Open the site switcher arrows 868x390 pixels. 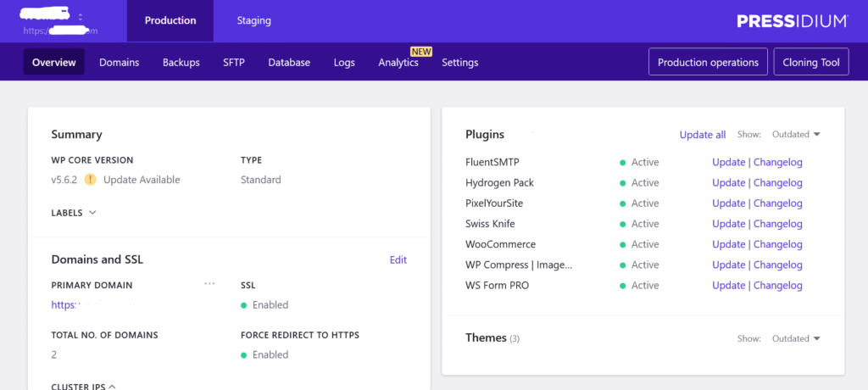pos(81,16)
